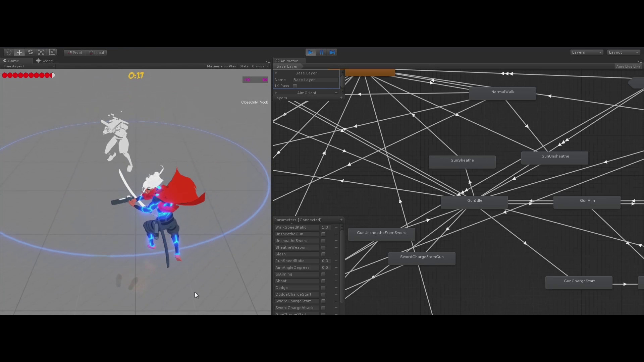
Task: Enable the IK Pass checkbox
Action: pyautogui.click(x=294, y=86)
